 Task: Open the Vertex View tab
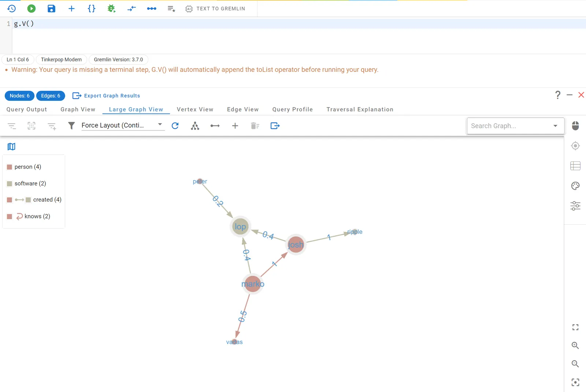[x=195, y=109]
